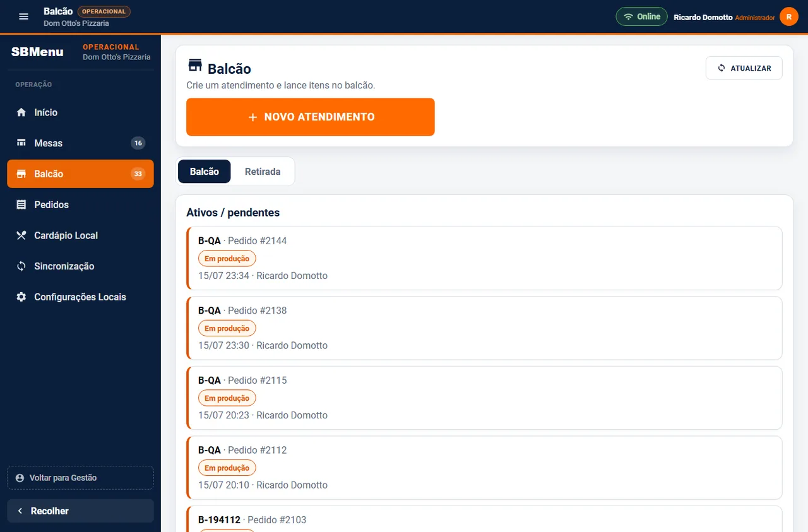The width and height of the screenshot is (808, 532).
Task: Open order card Pedido #2144
Action: pyautogui.click(x=484, y=258)
